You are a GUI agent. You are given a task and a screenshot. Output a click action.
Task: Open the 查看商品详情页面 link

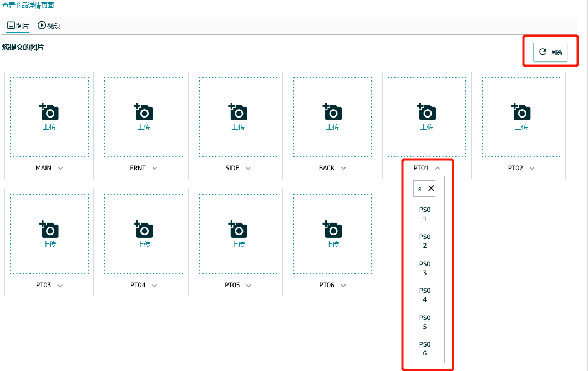pos(28,5)
